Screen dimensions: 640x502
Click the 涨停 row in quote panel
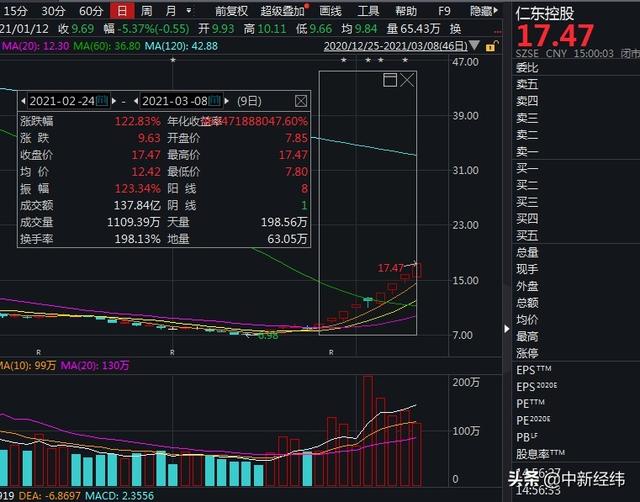[576, 353]
